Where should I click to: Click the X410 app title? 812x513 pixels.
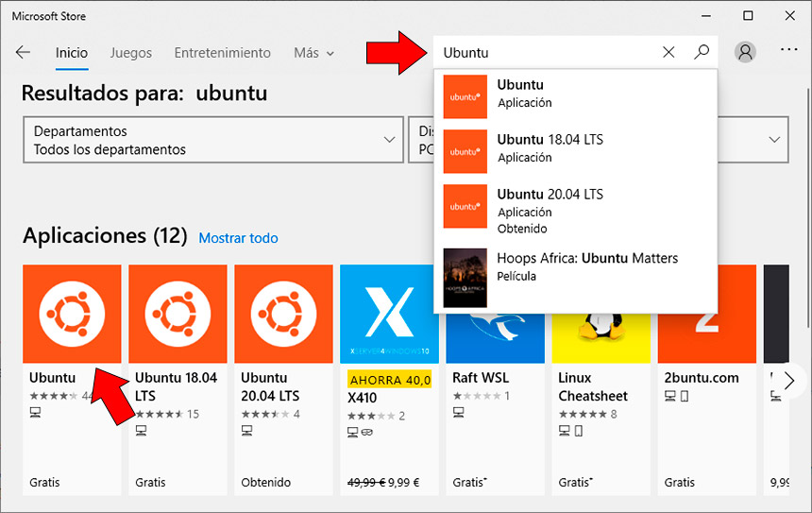362,398
